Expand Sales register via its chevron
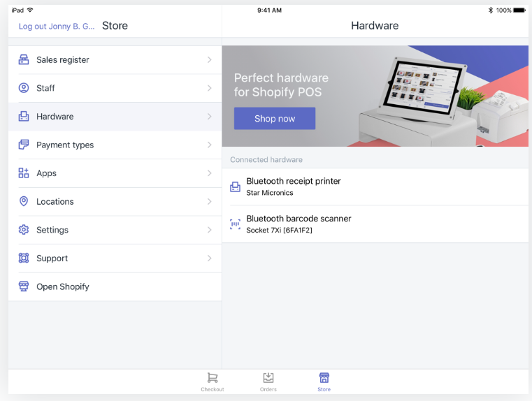 point(209,59)
